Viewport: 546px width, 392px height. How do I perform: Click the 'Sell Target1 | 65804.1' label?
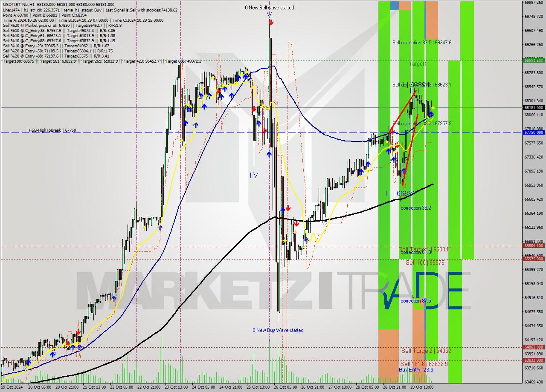(425, 249)
